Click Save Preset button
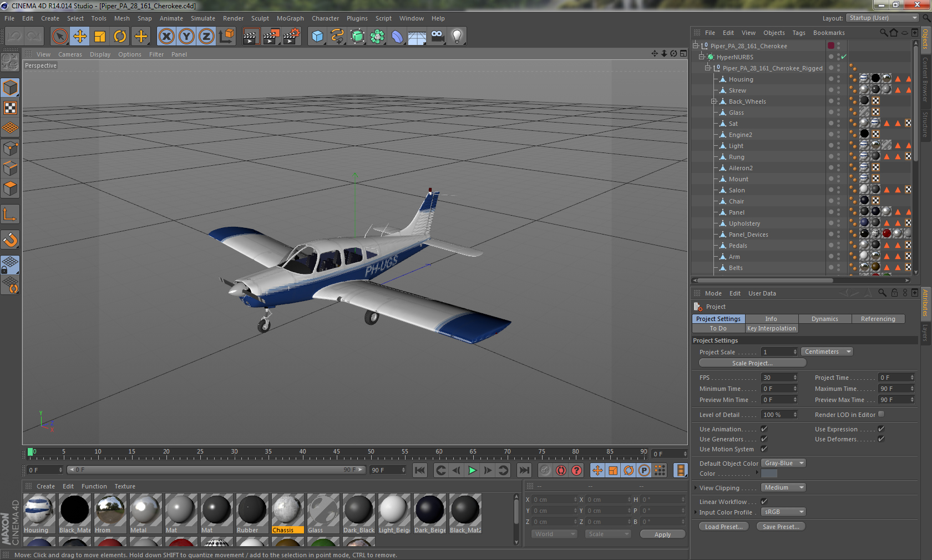932x560 pixels. coord(781,527)
